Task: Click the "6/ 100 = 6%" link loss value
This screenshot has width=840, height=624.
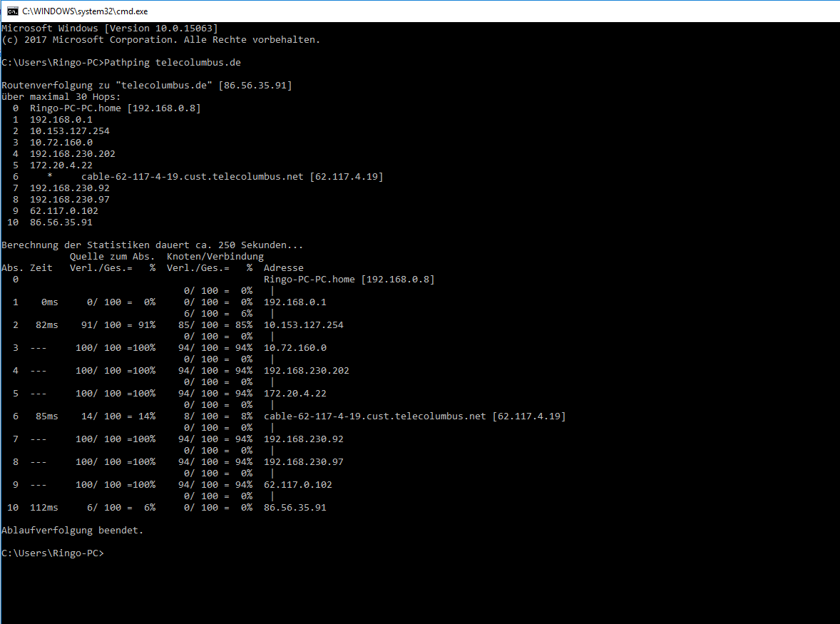Action: pyautogui.click(x=217, y=314)
